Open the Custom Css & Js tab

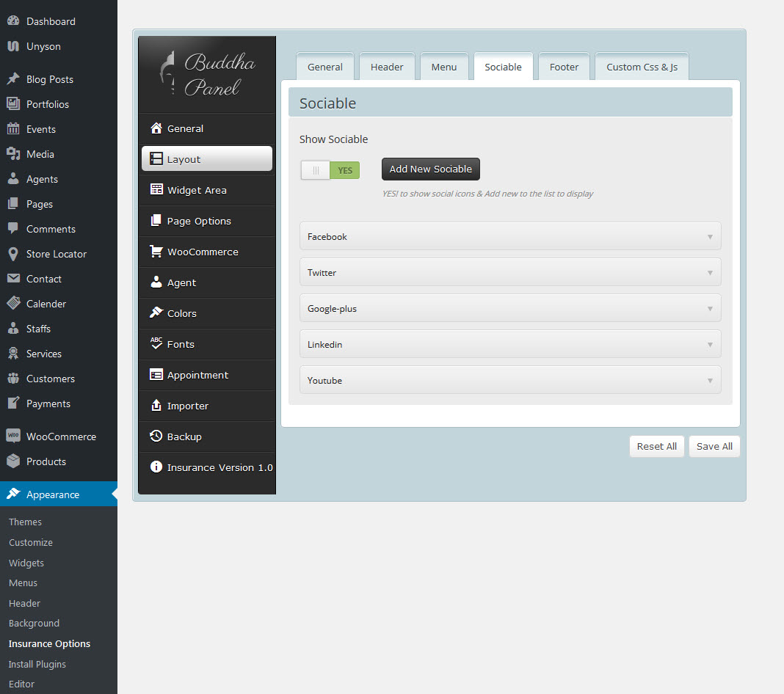pyautogui.click(x=642, y=67)
